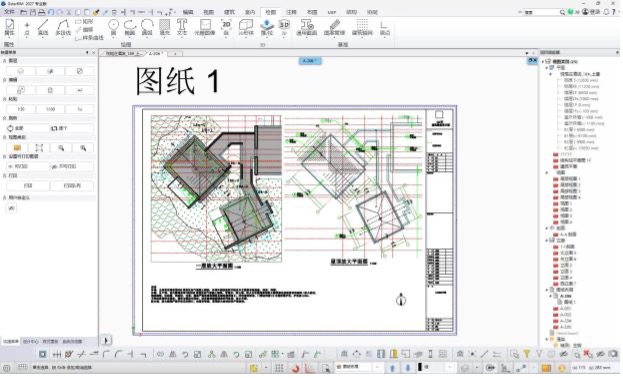The height and width of the screenshot is (378, 623).
Task: Switch to the 注释 ribbon tab
Action: coord(292,12)
